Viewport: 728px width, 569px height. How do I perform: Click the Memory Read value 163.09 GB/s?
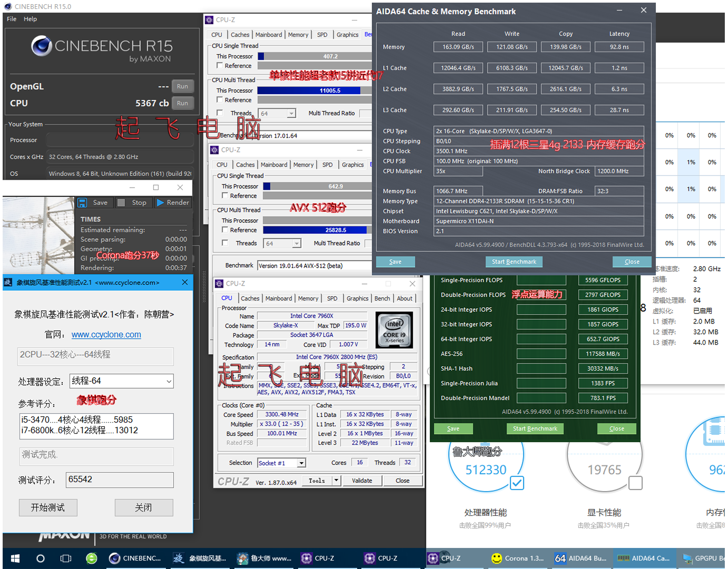pos(458,47)
